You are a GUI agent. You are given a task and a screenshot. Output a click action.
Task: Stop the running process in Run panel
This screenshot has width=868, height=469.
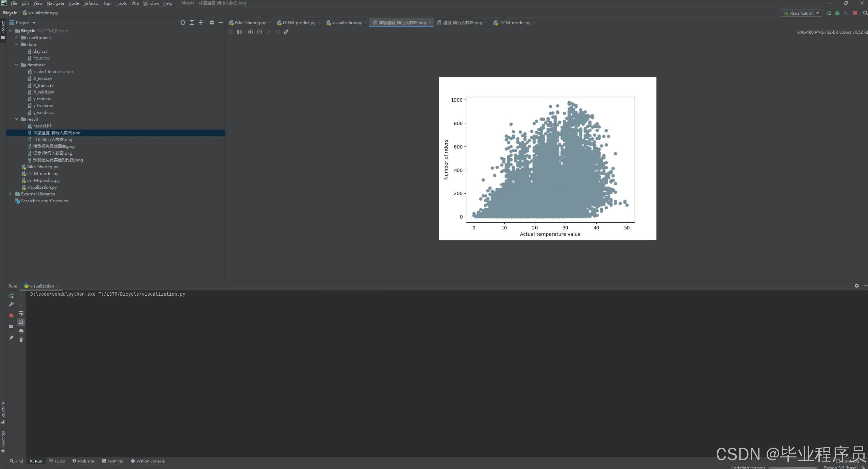(11, 315)
